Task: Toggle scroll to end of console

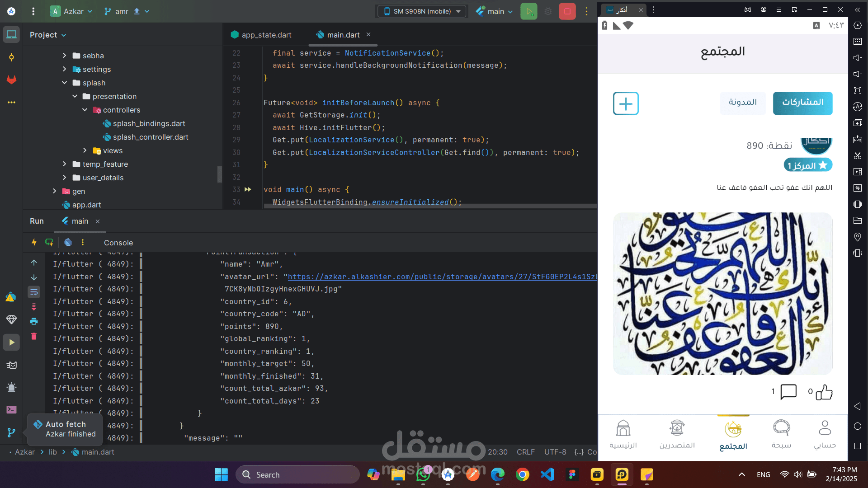Action: [34, 307]
